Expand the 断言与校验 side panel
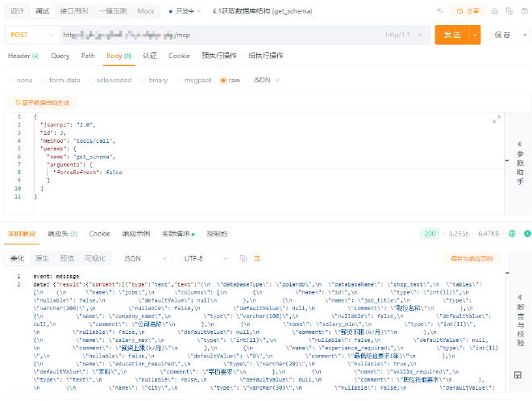Image resolution: width=532 pixels, height=401 pixels. (x=520, y=319)
